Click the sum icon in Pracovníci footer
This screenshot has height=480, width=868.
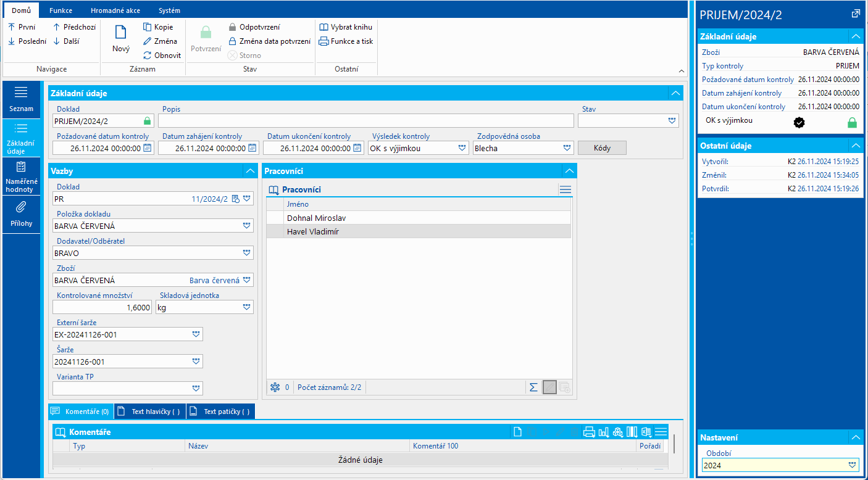point(533,387)
